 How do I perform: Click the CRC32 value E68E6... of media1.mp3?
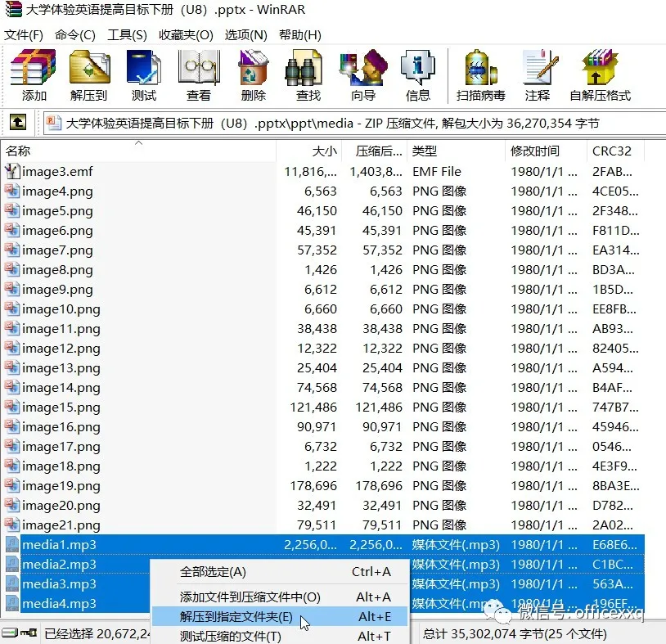pyautogui.click(x=614, y=545)
